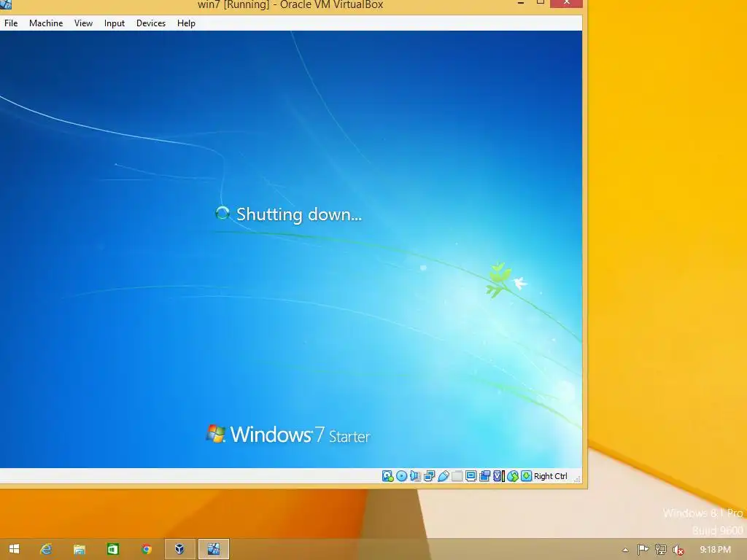The width and height of the screenshot is (747, 560).
Task: Click the hard disk activity status icon
Action: click(388, 476)
